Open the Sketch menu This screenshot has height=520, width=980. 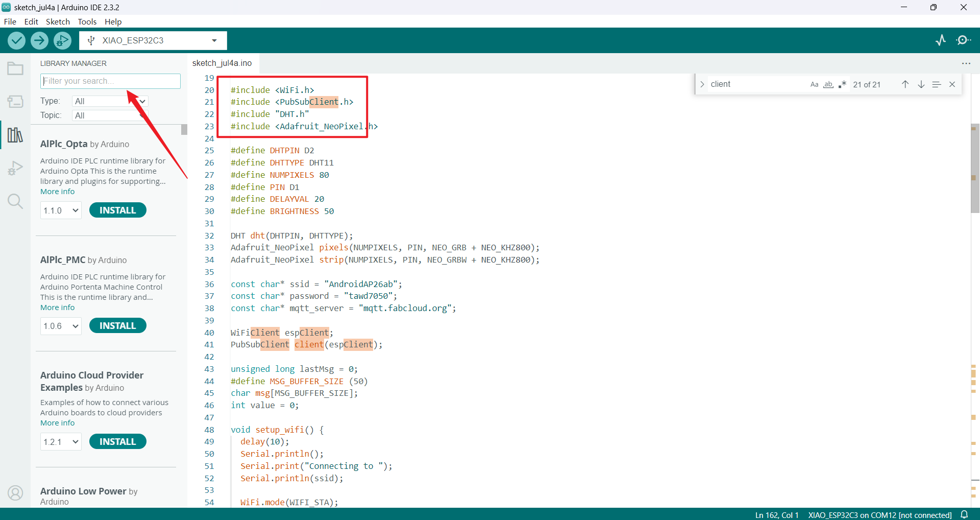58,21
